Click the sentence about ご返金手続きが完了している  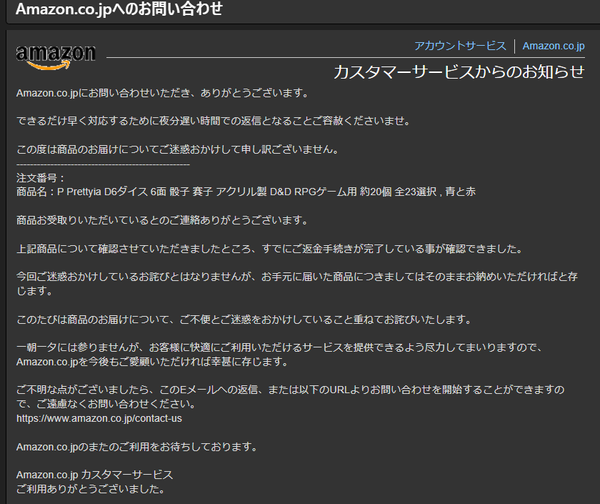tap(270, 249)
